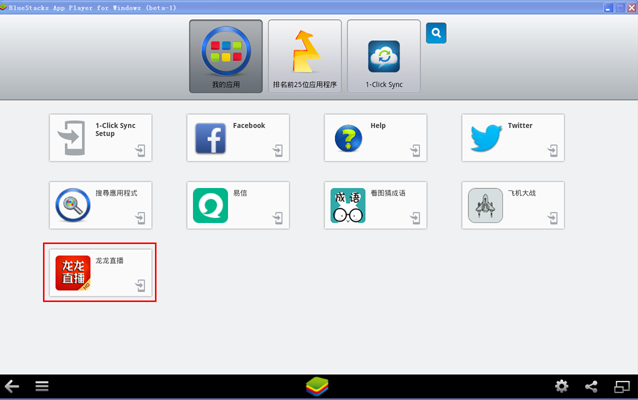Image resolution: width=638 pixels, height=400 pixels.
Task: Click the 龙龙直播 label text
Action: [109, 260]
